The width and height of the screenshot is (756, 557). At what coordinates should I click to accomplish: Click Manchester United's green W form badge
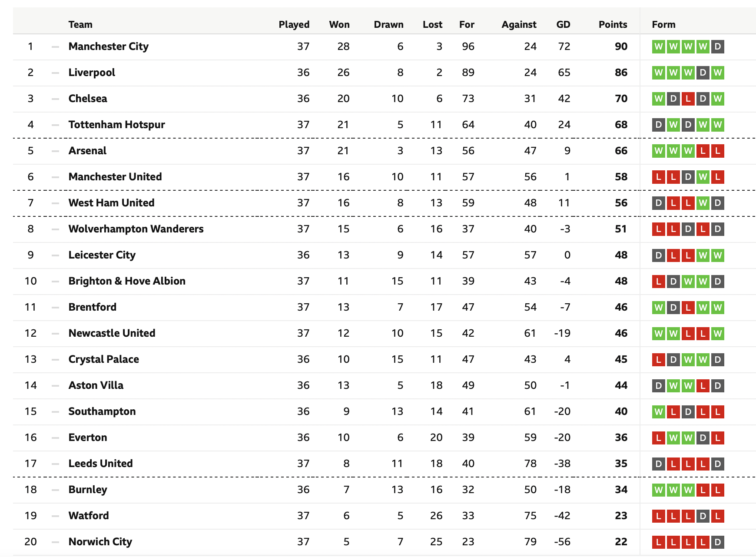(x=703, y=177)
